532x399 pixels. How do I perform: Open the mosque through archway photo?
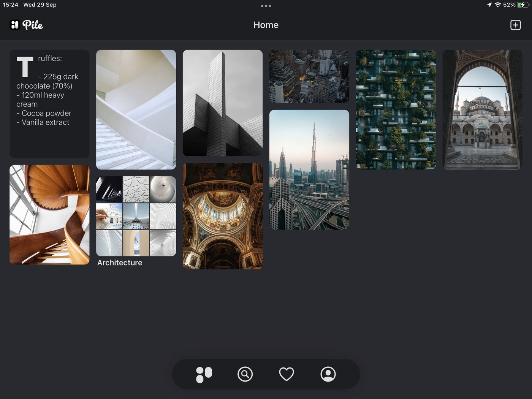(483, 109)
